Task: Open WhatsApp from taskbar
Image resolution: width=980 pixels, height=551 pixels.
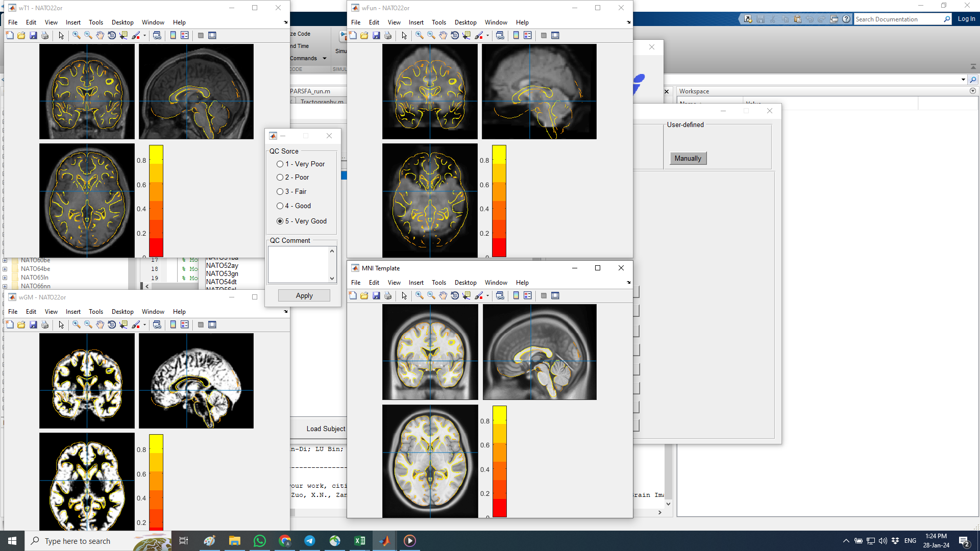Action: [x=260, y=541]
